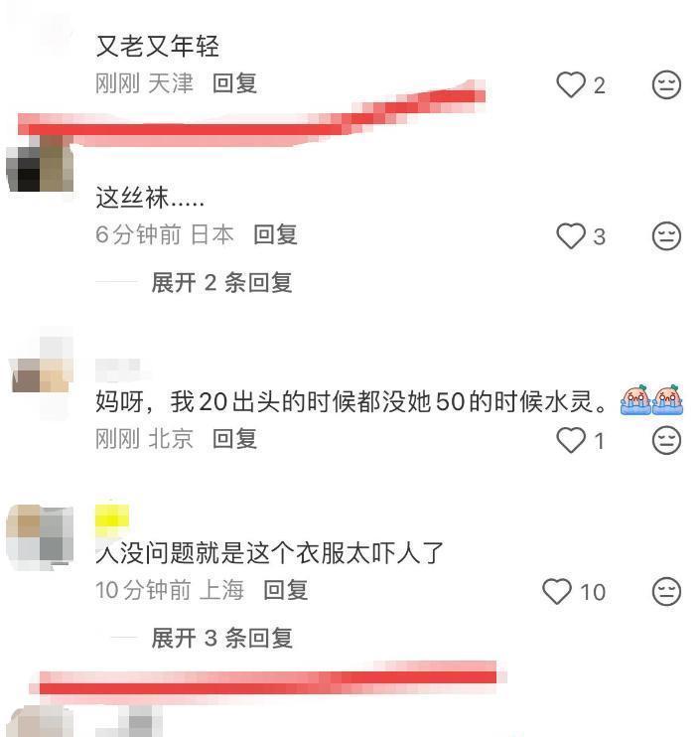
Task: Open yellow username above 上海 comment
Action: pos(112,519)
